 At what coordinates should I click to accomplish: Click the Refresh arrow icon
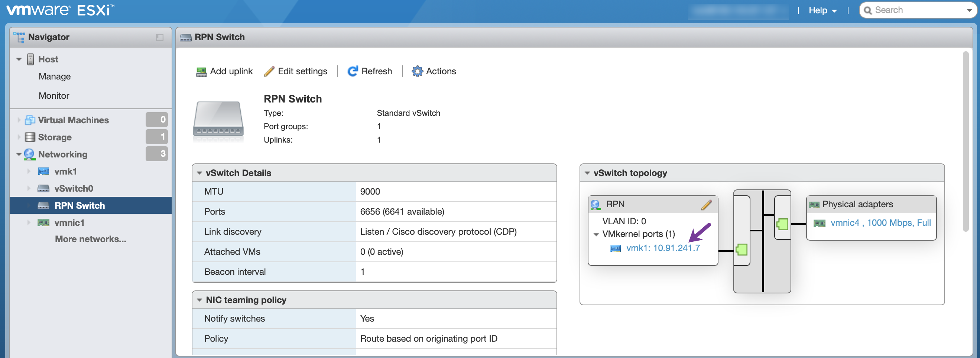tap(353, 72)
